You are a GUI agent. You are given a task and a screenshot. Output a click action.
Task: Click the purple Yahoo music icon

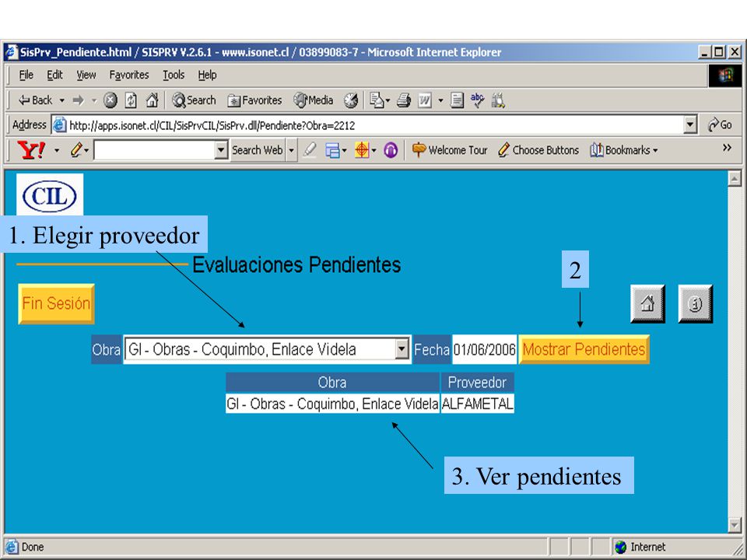(391, 150)
